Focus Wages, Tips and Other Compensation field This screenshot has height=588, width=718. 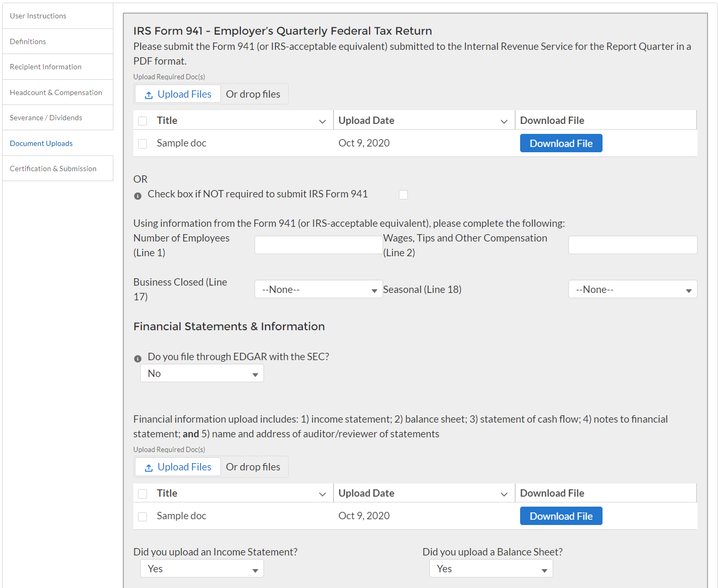click(632, 245)
